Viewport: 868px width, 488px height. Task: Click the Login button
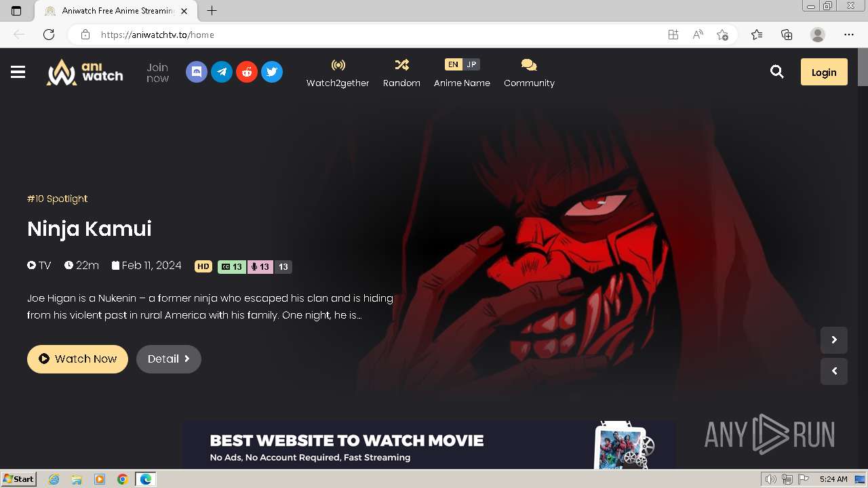[824, 72]
